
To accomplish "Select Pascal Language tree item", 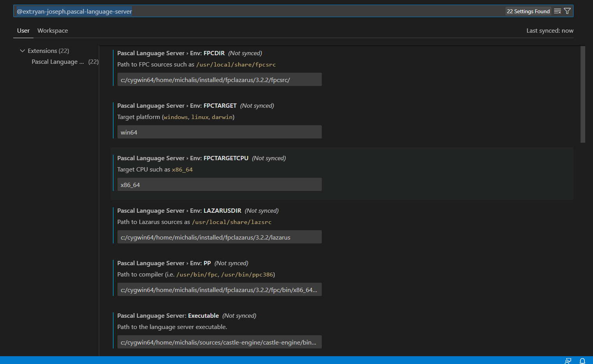I will click(x=58, y=62).
